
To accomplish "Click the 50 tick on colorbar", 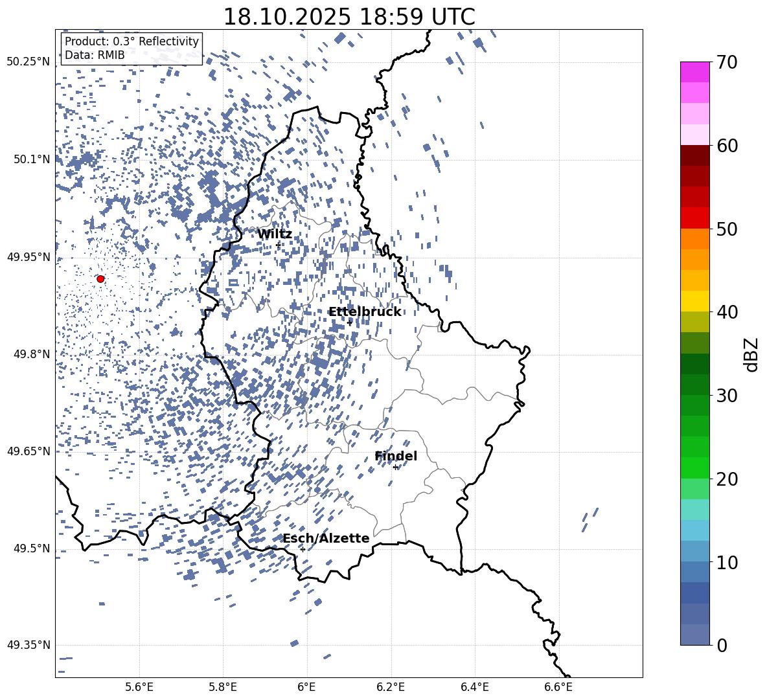I will click(727, 229).
